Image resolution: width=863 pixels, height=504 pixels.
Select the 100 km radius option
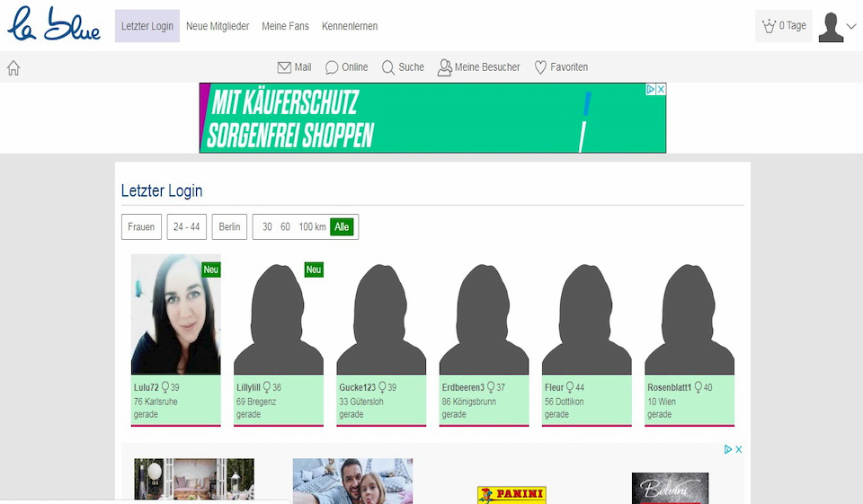(x=312, y=227)
